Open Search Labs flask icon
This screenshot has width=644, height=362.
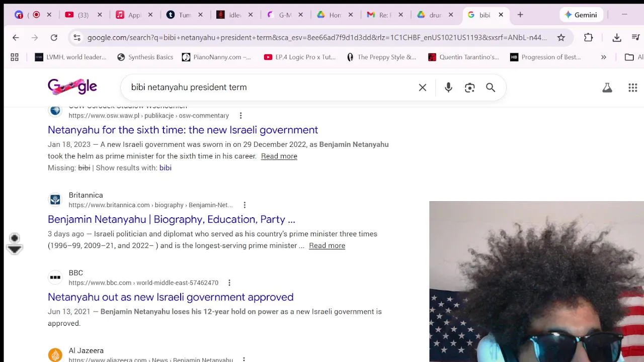point(607,87)
